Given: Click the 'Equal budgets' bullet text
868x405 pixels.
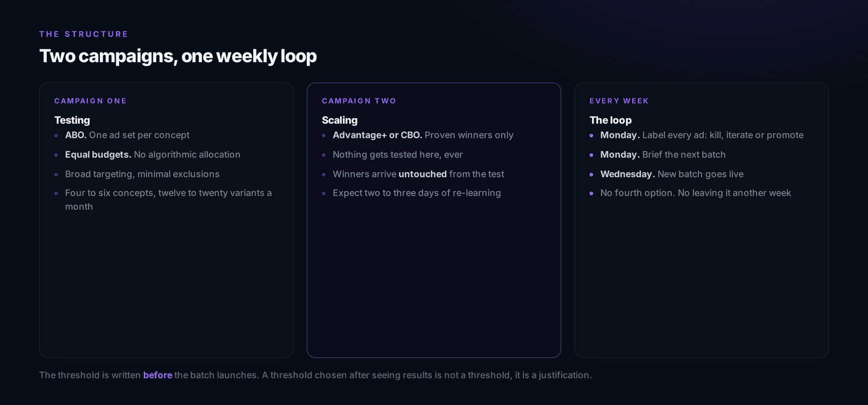Looking at the screenshot, I should coord(153,155).
